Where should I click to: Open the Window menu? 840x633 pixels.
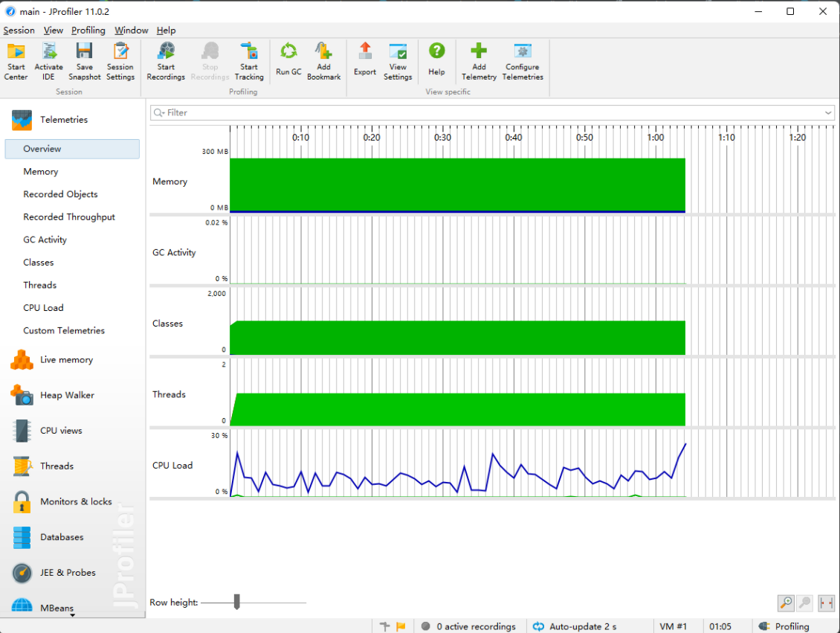tap(132, 30)
